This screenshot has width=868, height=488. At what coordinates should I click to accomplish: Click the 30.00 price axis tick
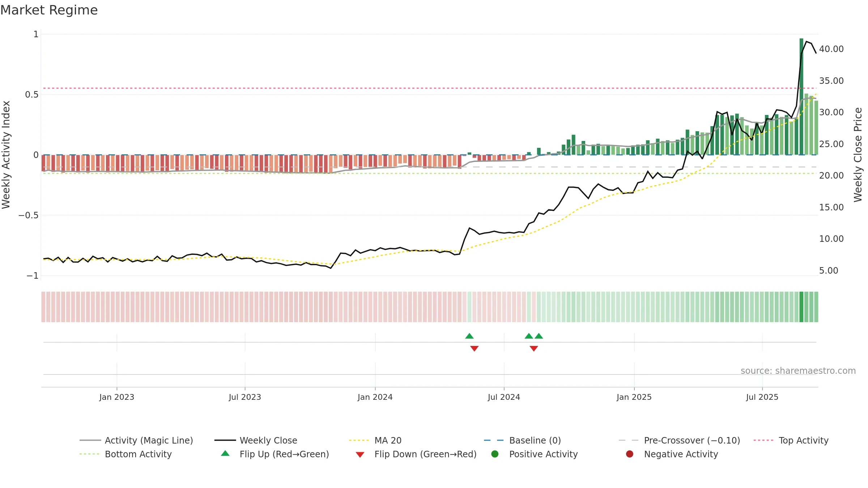(x=831, y=112)
